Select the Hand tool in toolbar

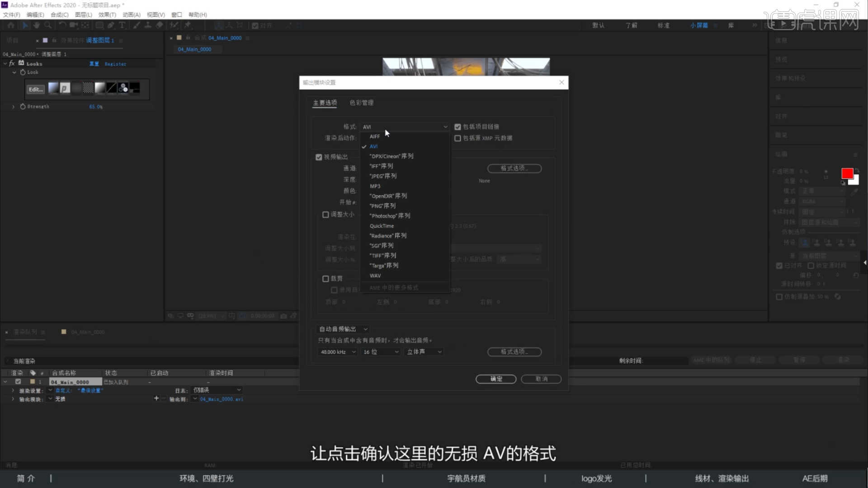[x=37, y=25]
